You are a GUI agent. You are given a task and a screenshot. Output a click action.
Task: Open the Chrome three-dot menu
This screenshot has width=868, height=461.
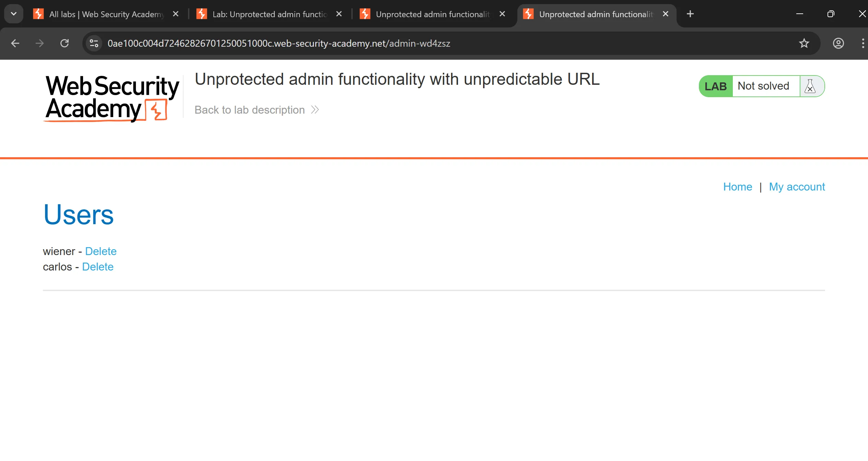pos(863,43)
